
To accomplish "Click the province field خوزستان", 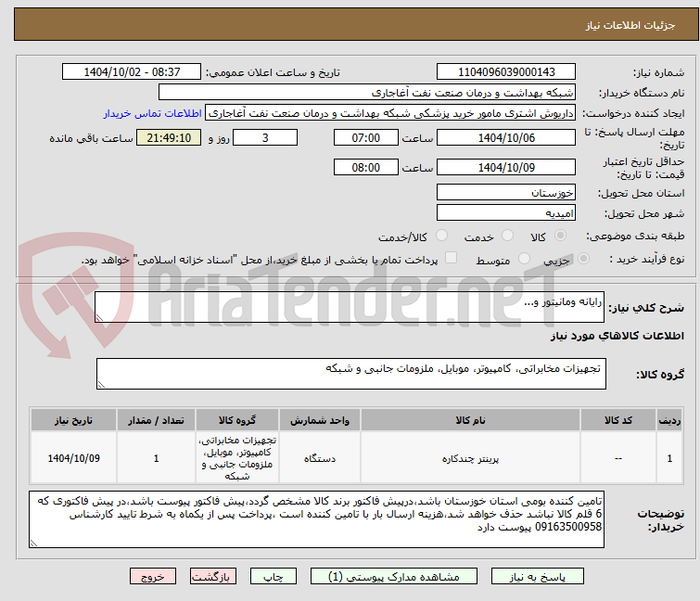I will [506, 192].
